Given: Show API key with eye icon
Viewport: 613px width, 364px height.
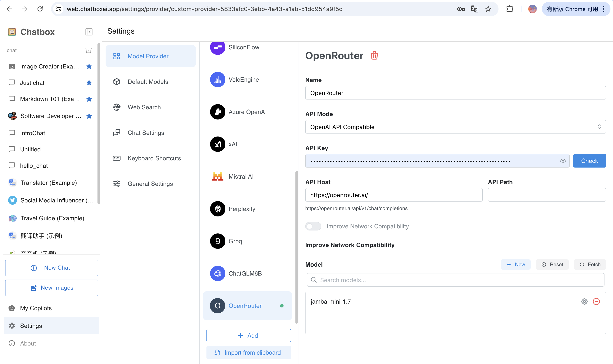Looking at the screenshot, I should point(563,161).
